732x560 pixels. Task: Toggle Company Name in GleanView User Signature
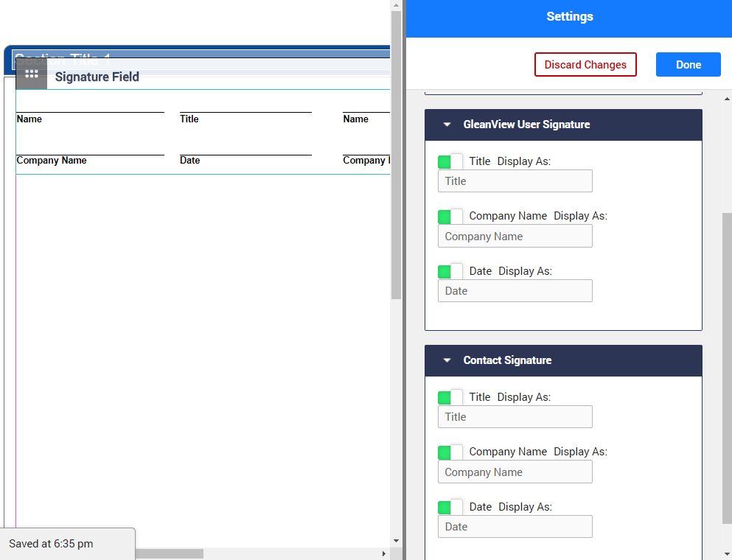tap(450, 217)
